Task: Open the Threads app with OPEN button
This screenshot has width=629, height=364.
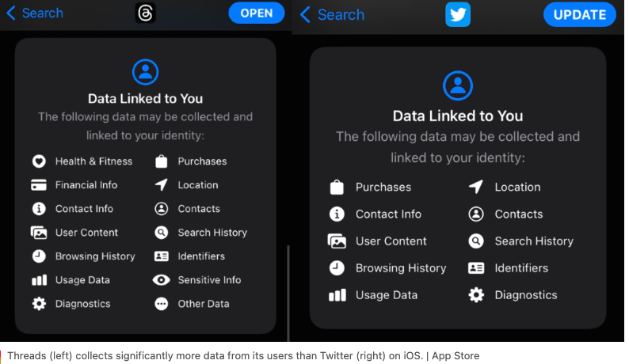Action: (x=257, y=13)
